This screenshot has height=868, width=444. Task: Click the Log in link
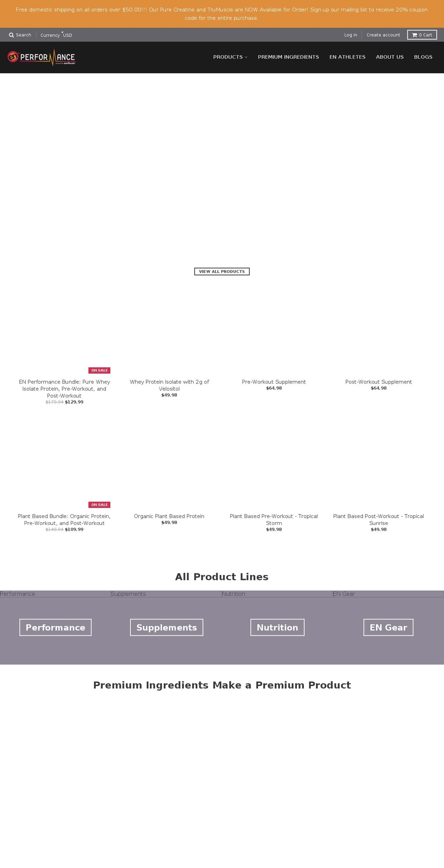coord(351,35)
